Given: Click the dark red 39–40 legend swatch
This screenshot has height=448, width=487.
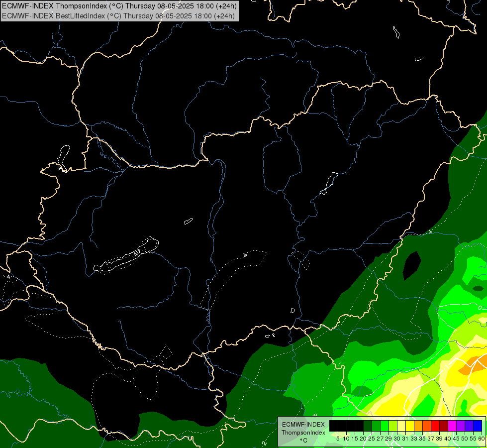Looking at the screenshot, I should pos(444,426).
